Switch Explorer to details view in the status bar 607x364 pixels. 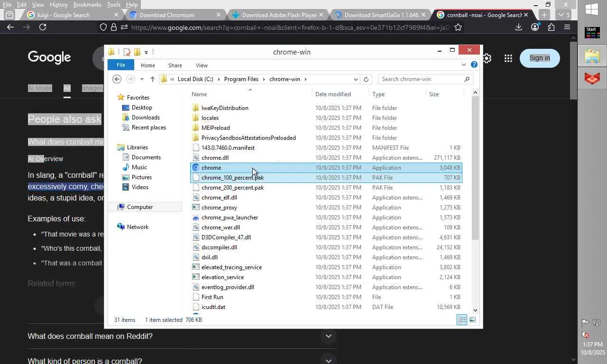(462, 320)
